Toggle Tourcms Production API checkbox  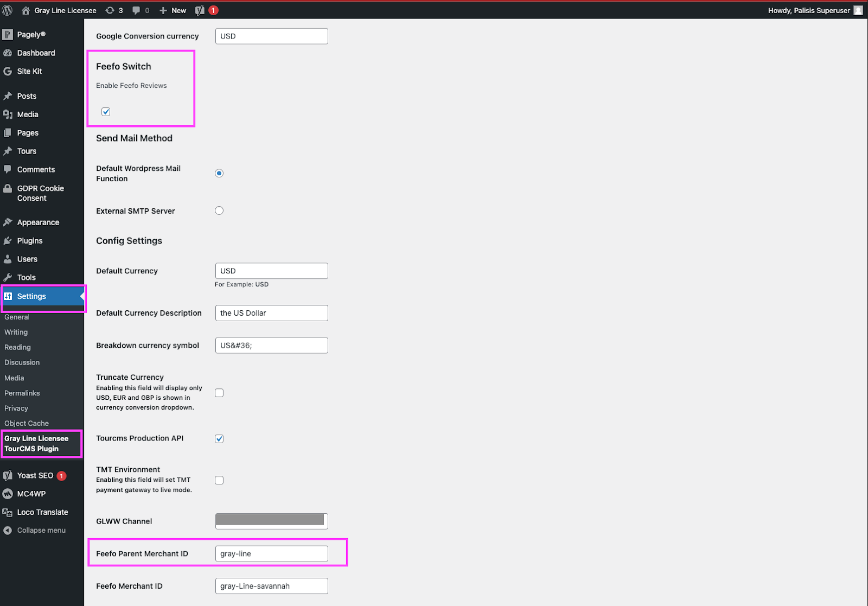pyautogui.click(x=219, y=438)
